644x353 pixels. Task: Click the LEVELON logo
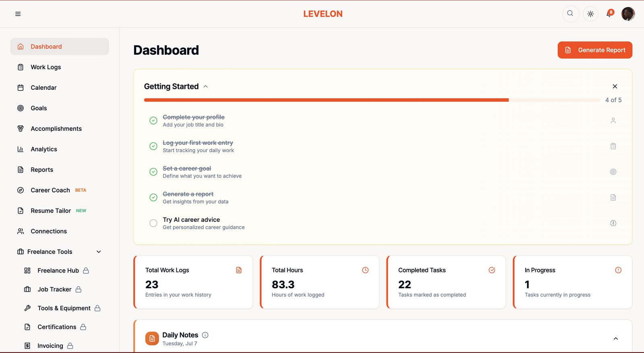coord(323,14)
